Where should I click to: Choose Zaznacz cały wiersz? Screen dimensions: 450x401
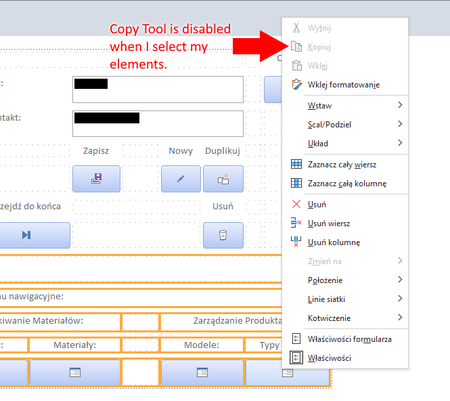coord(345,164)
